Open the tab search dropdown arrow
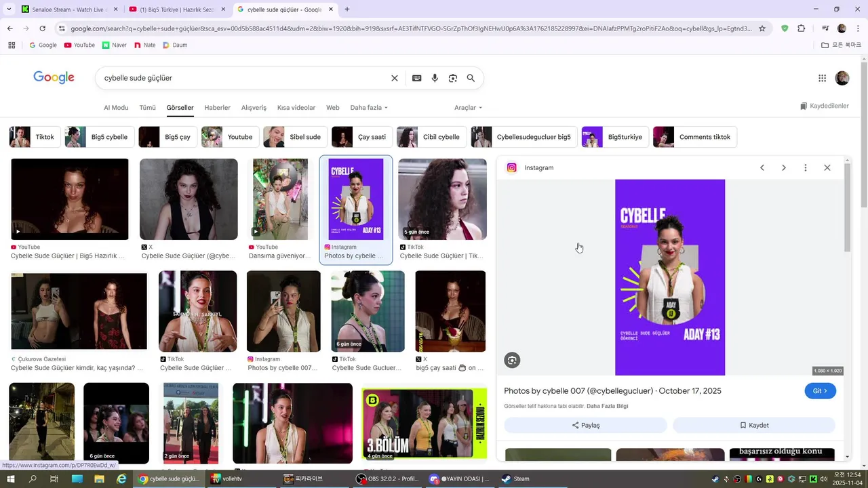Screen dimensions: 868x488 click(x=9, y=9)
